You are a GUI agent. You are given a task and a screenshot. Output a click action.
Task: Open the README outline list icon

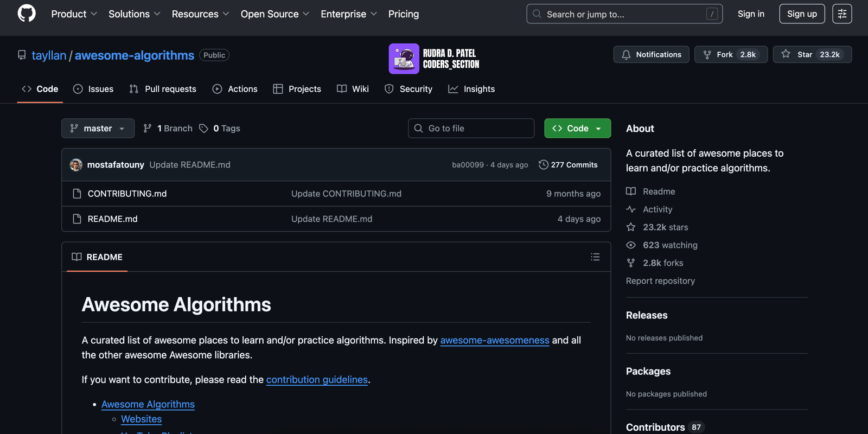(x=595, y=257)
